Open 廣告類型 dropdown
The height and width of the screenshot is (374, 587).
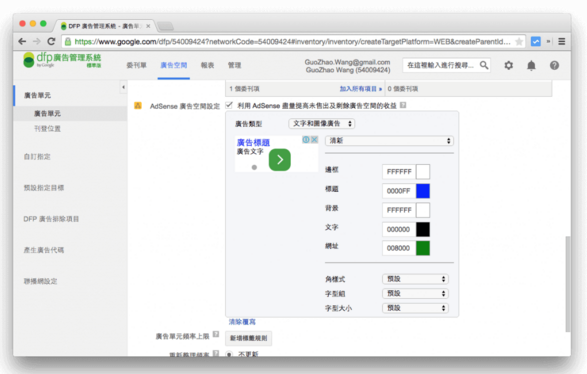[322, 124]
